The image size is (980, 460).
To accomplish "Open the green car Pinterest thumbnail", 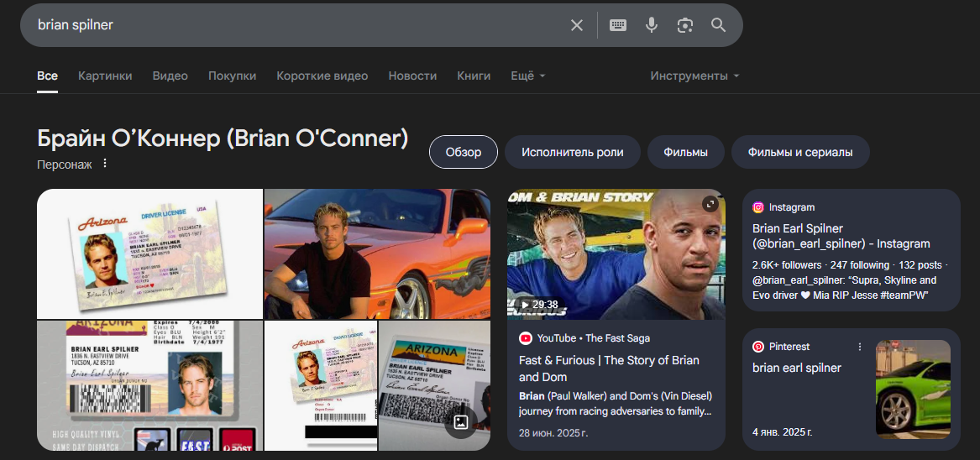I will [913, 389].
